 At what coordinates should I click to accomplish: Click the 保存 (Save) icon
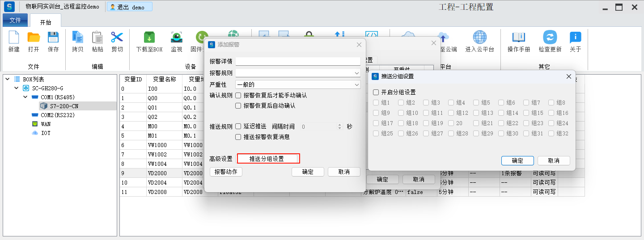pyautogui.click(x=53, y=38)
